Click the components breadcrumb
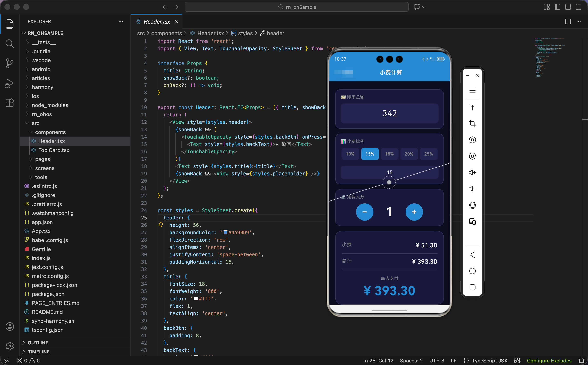 coord(166,33)
